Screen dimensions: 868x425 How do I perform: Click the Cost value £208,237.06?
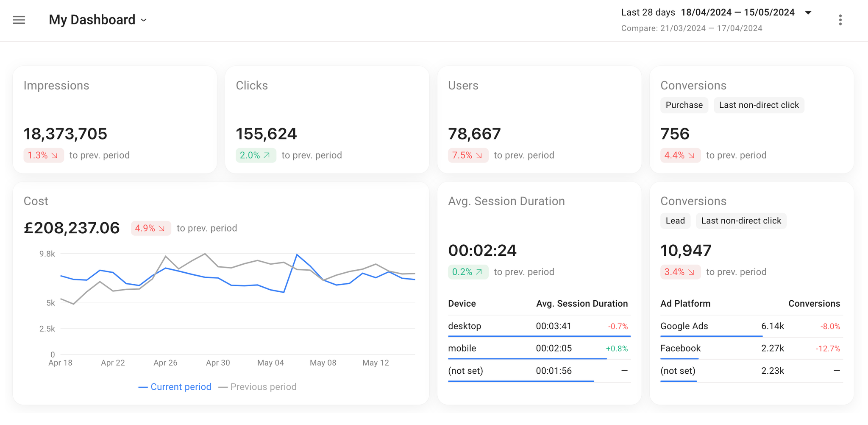(72, 228)
